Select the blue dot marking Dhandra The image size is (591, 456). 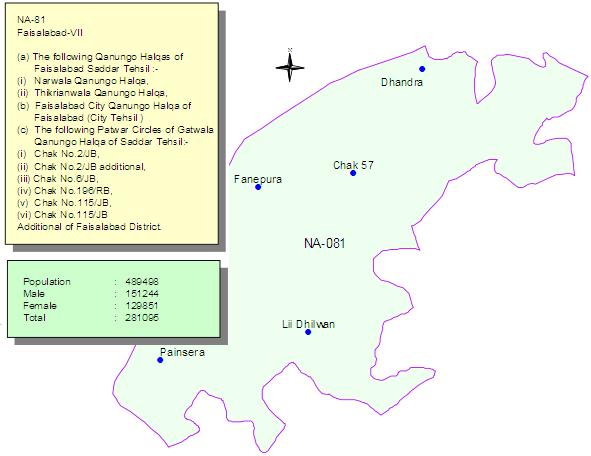point(422,69)
